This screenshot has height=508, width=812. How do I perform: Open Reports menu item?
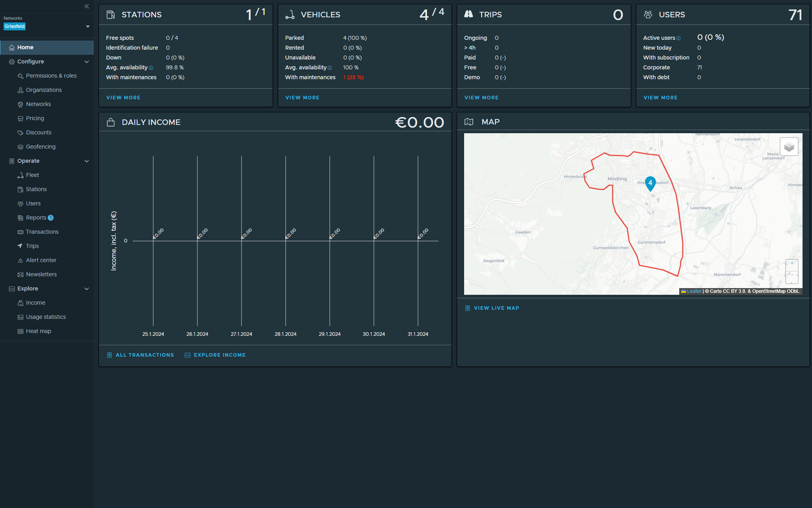click(36, 218)
